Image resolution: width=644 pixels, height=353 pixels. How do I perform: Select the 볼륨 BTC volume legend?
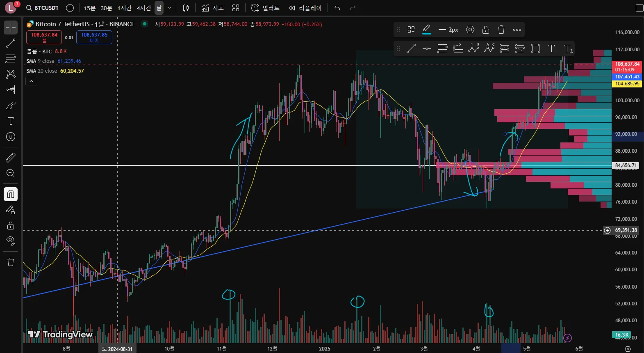tap(46, 51)
